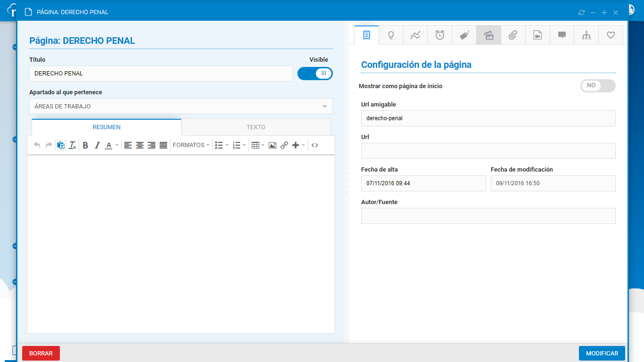
Task: Open the paperclip attachments tab
Action: click(x=513, y=35)
